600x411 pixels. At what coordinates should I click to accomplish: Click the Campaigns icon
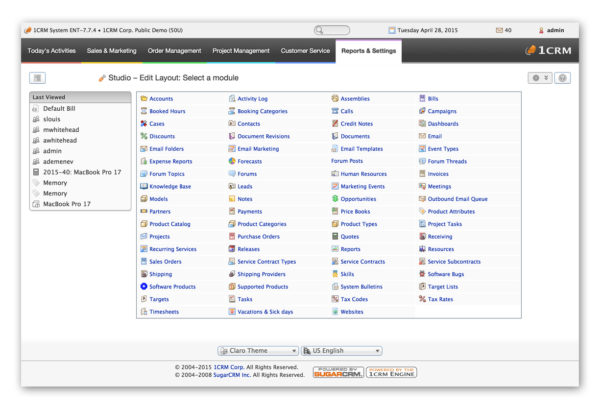tap(422, 111)
